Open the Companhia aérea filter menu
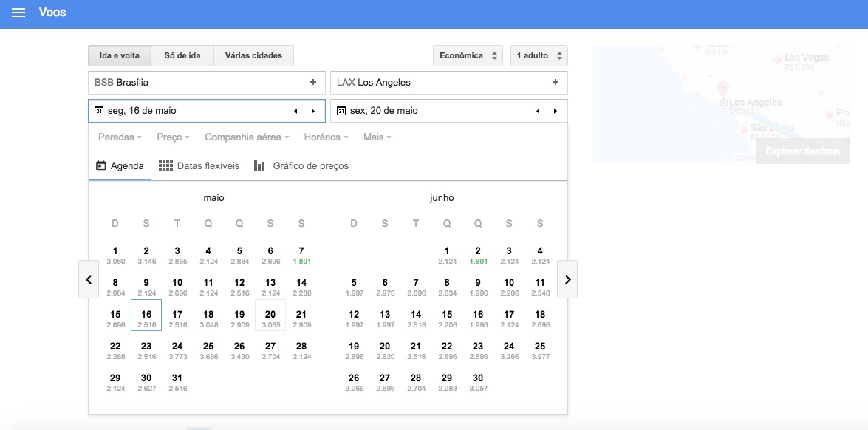Viewport: 868px width, 430px height. 246,137
